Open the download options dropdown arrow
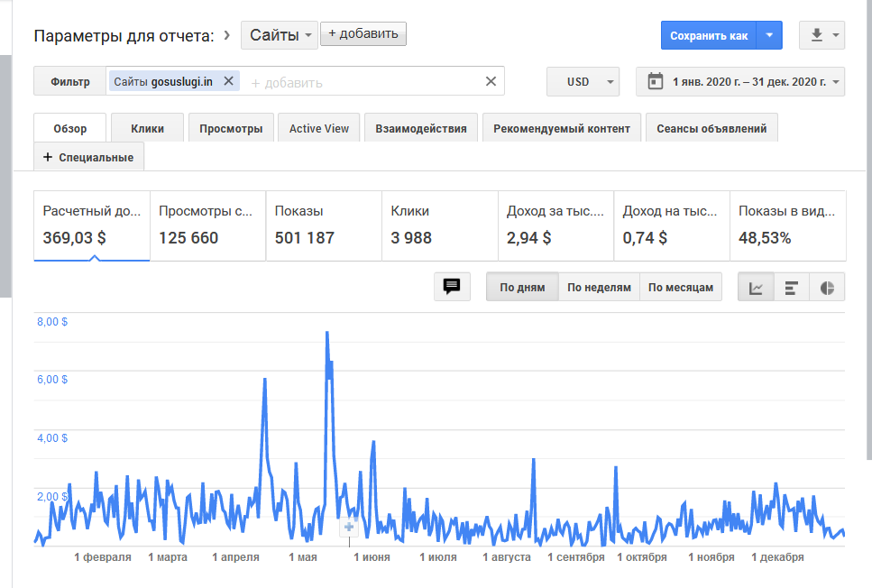 click(835, 35)
